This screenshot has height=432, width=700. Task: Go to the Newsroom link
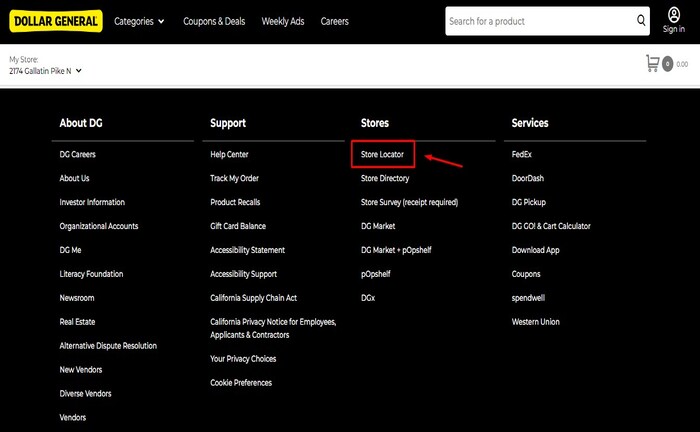coord(77,298)
